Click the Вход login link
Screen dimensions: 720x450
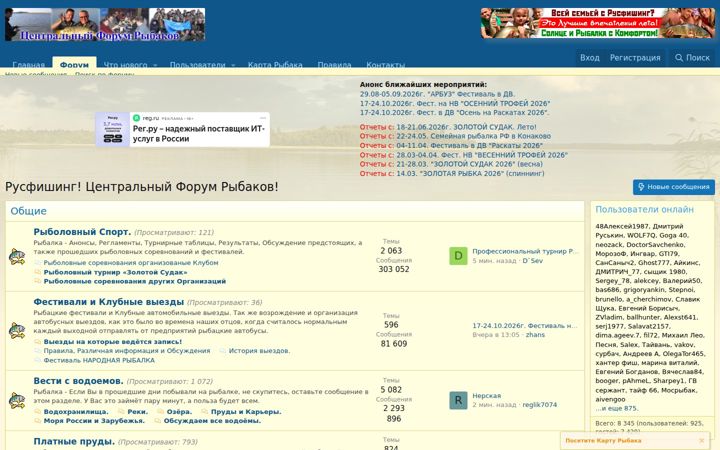tap(590, 58)
